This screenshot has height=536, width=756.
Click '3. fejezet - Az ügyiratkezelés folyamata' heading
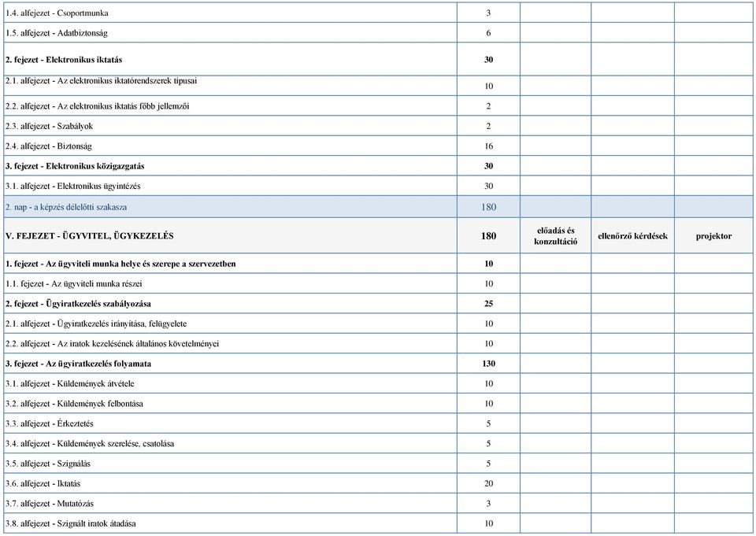click(x=78, y=364)
